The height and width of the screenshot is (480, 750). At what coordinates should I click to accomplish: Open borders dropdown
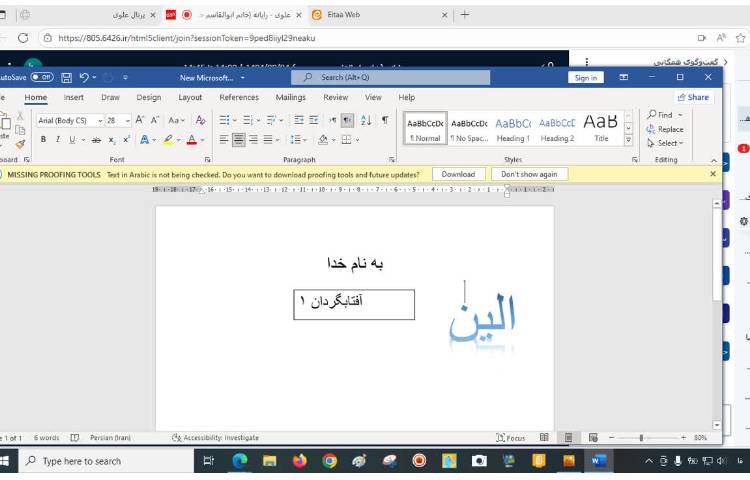[357, 140]
